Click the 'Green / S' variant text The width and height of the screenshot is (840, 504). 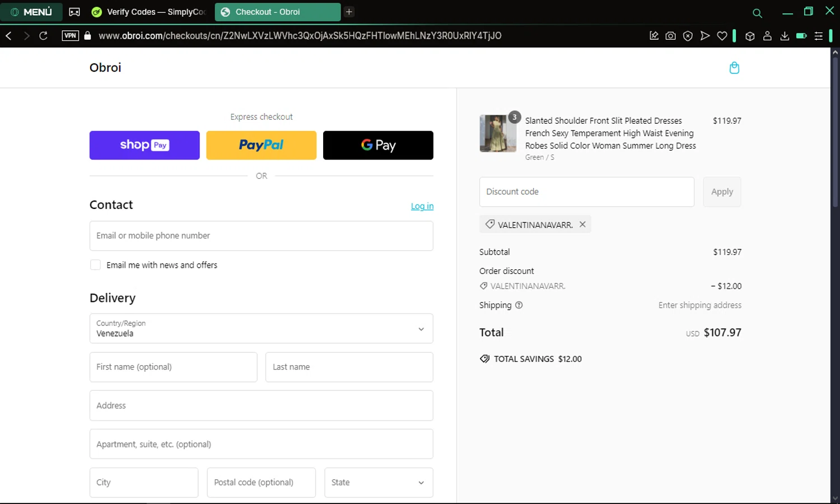point(539,157)
